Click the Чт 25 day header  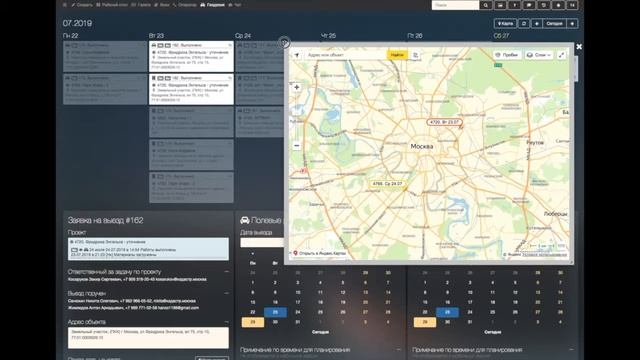329,36
